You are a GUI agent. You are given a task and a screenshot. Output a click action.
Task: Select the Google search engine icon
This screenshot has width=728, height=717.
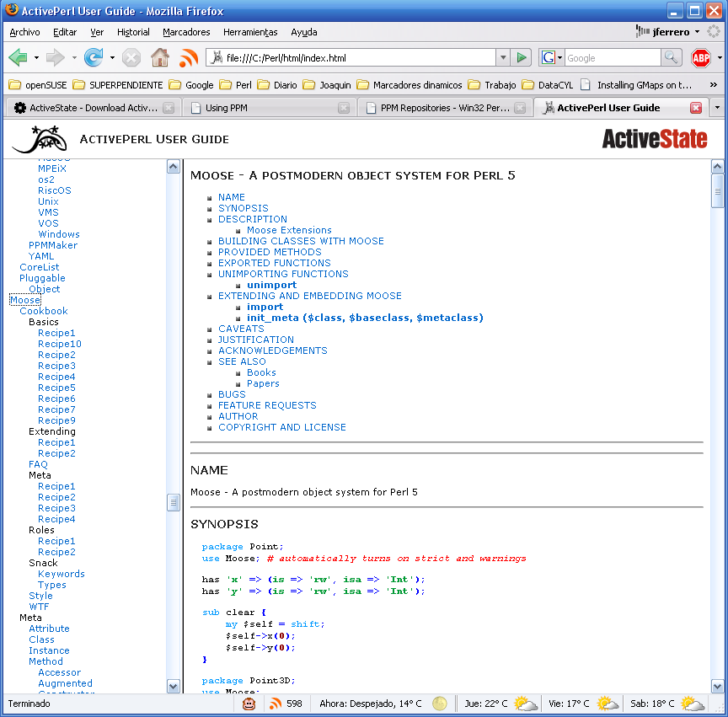click(549, 57)
